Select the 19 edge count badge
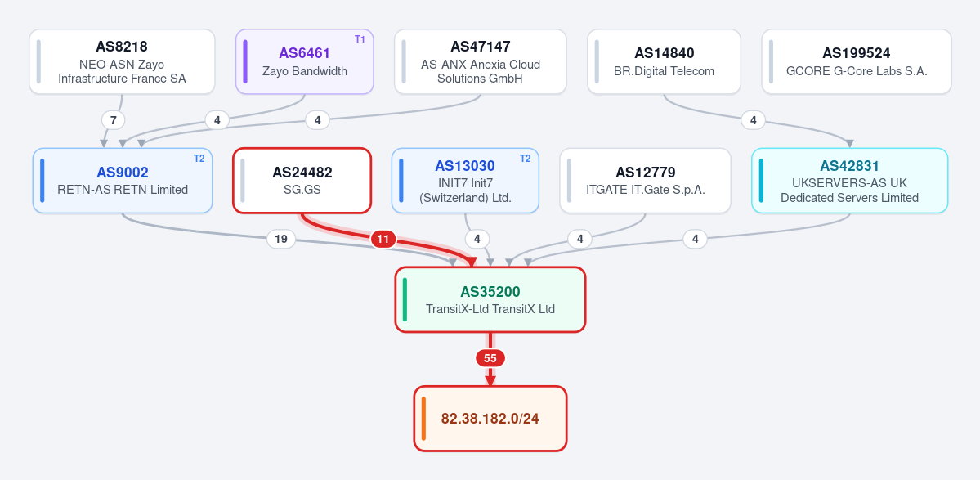This screenshot has height=480, width=980. 280,239
